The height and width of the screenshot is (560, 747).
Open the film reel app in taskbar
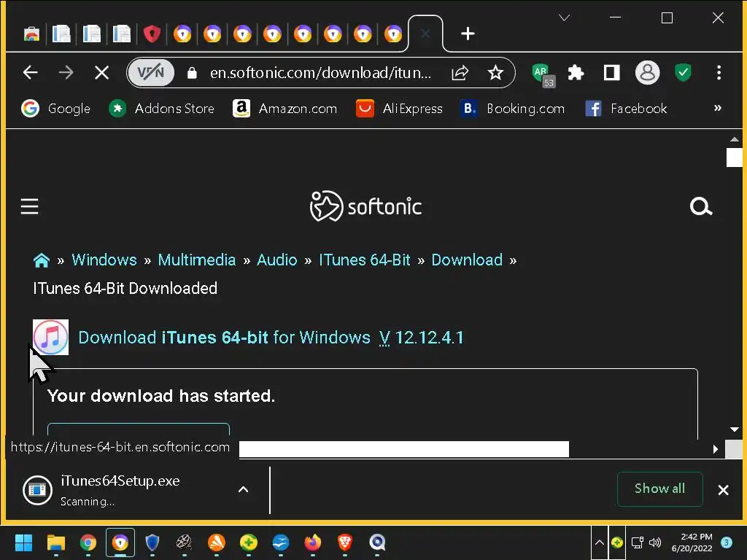coord(185,542)
